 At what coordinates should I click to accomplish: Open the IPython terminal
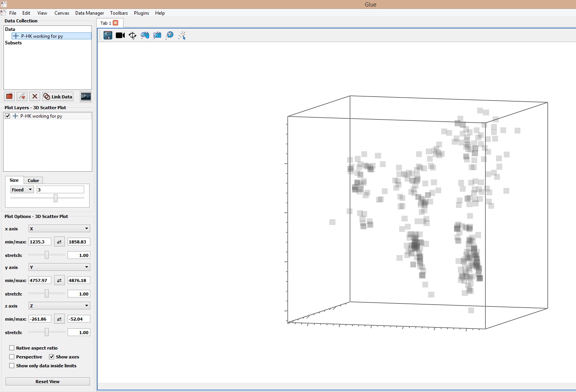(x=85, y=96)
